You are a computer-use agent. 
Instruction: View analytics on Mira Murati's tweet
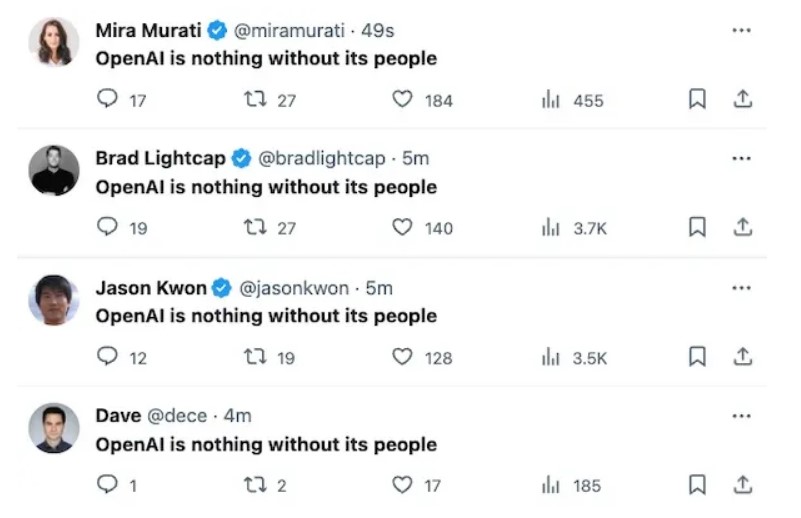tap(551, 99)
